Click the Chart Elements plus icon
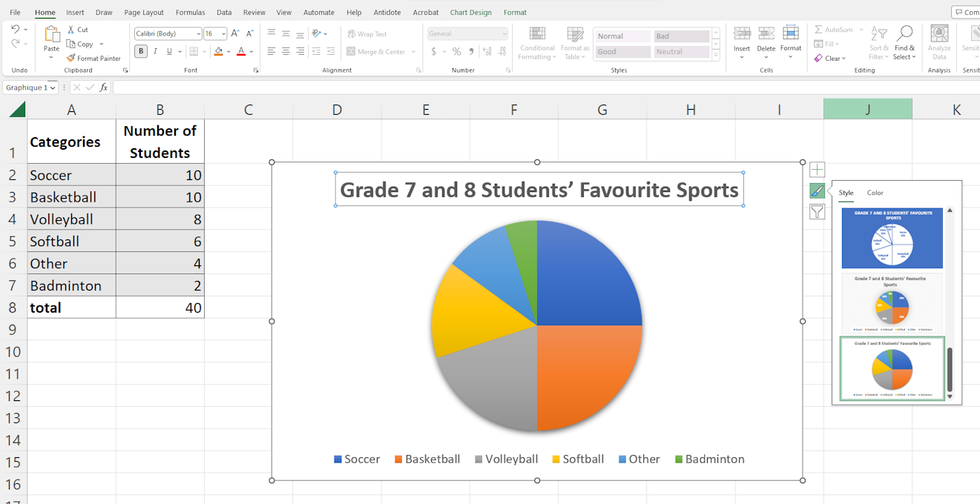This screenshot has height=504, width=980. click(x=817, y=170)
